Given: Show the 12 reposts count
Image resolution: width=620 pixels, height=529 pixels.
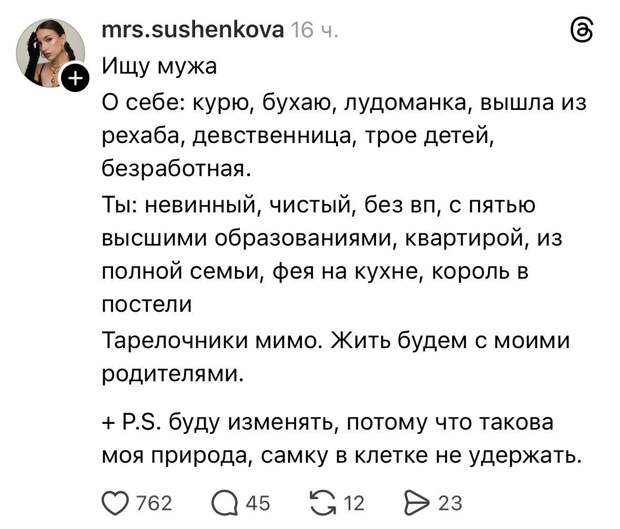Looking at the screenshot, I should (355, 502).
